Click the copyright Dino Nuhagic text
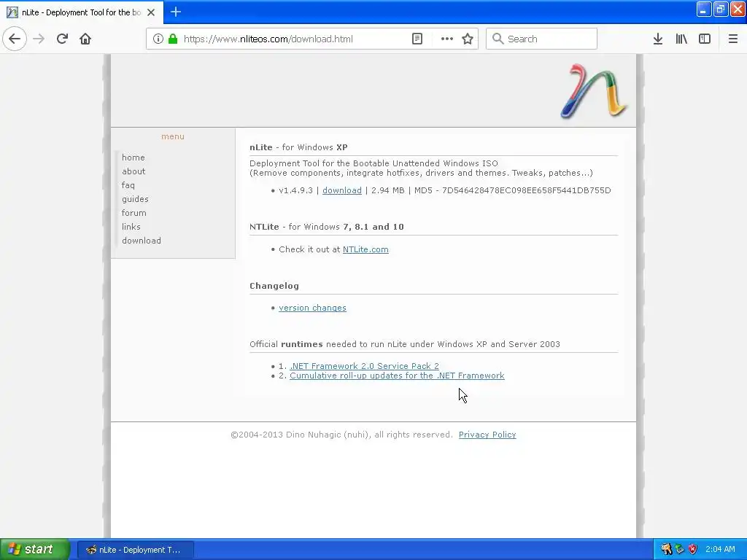 tap(341, 435)
